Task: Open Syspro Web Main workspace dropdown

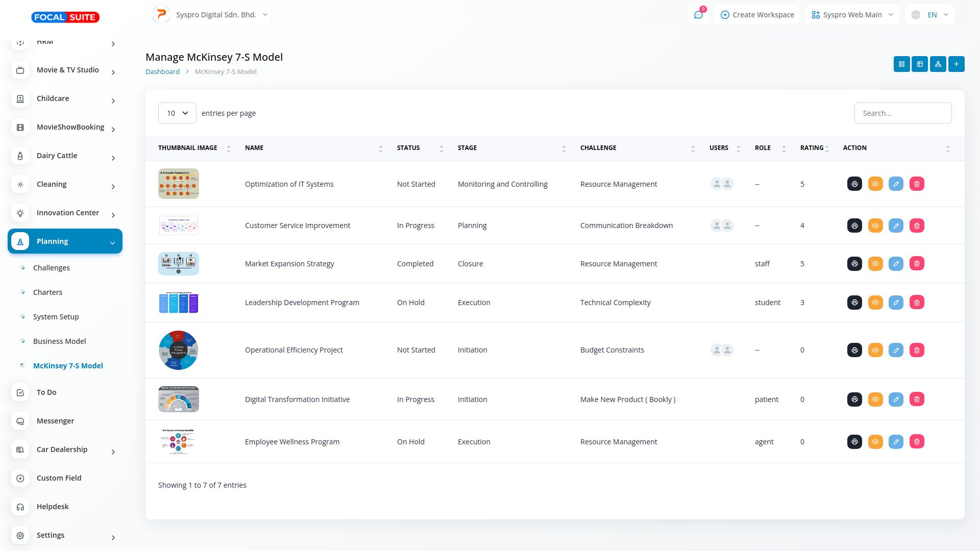Action: 852,15
